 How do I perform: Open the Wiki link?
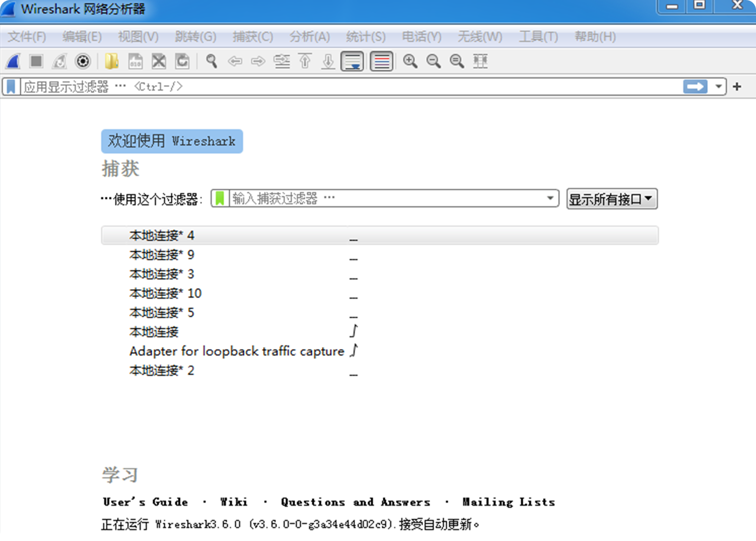click(234, 502)
